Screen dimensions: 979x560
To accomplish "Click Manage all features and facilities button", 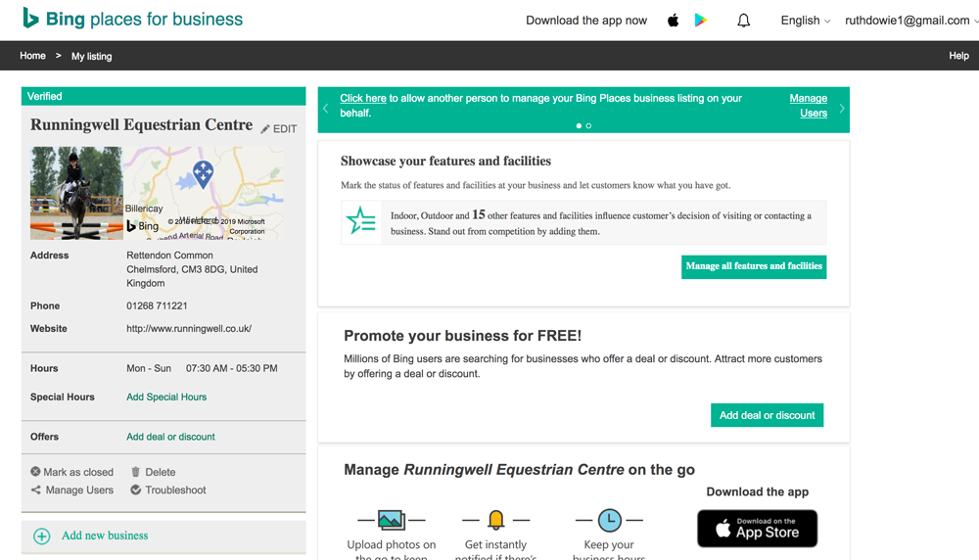I will (754, 266).
